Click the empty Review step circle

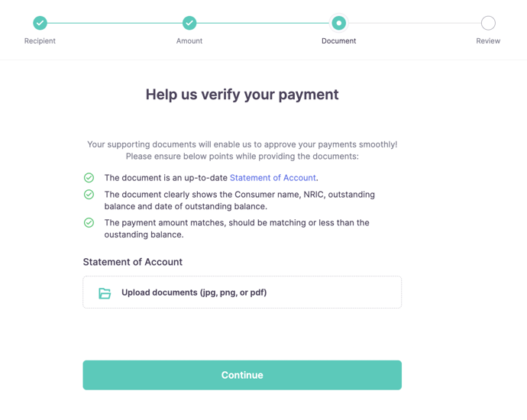(488, 23)
